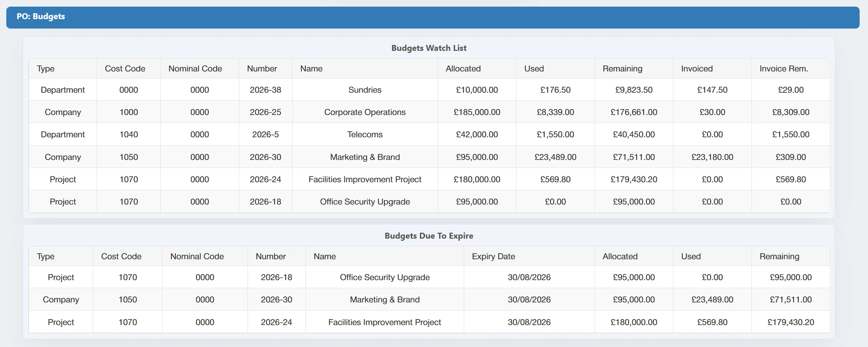Click the £23,180.00 invoiced value

pos(712,157)
